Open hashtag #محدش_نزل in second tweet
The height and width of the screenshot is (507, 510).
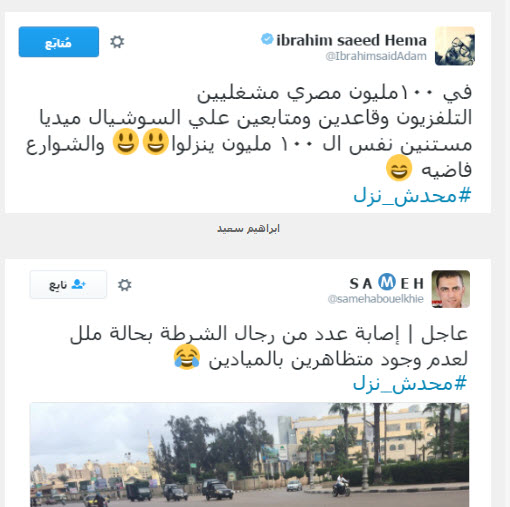coord(410,384)
